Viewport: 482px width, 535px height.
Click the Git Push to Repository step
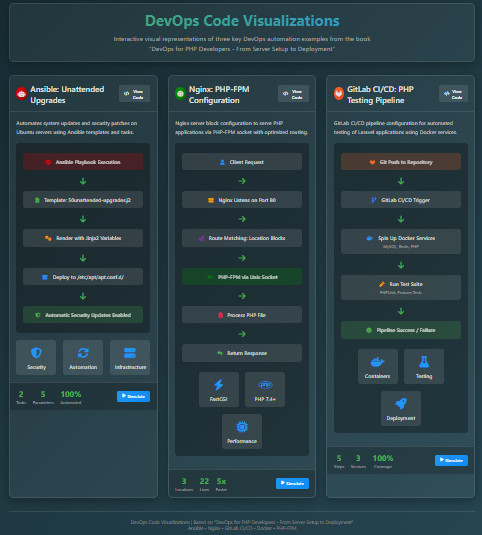pos(401,162)
